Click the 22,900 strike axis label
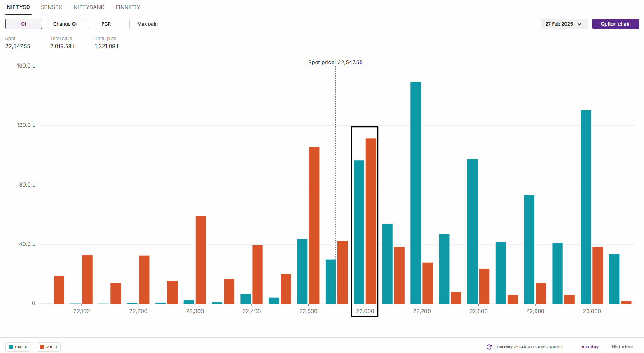 (535, 311)
